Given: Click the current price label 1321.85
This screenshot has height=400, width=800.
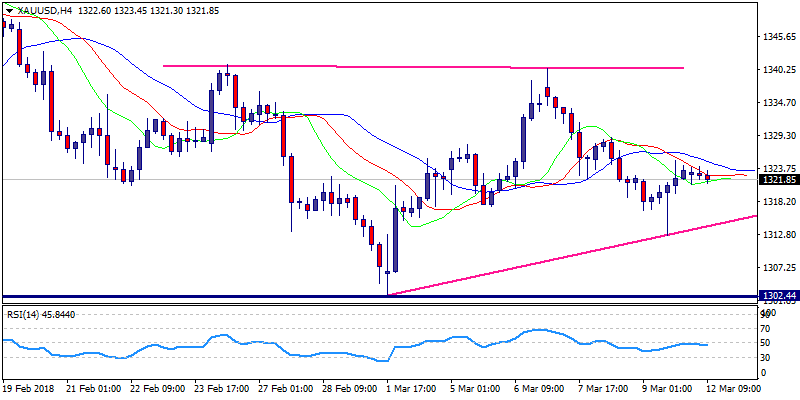Looking at the screenshot, I should (776, 180).
